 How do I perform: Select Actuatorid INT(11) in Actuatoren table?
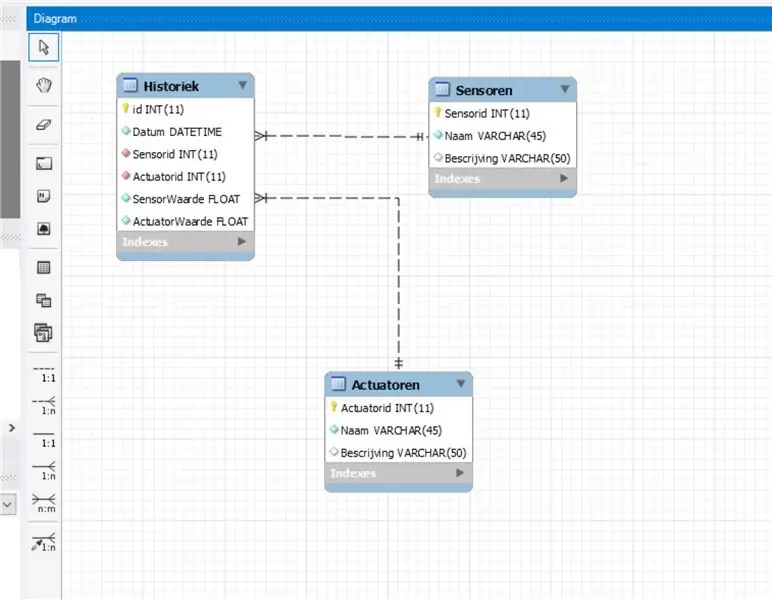click(398, 408)
